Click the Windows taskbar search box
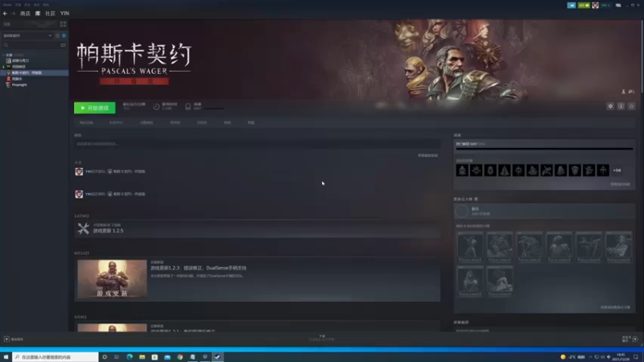The image size is (644, 362). tap(56, 357)
